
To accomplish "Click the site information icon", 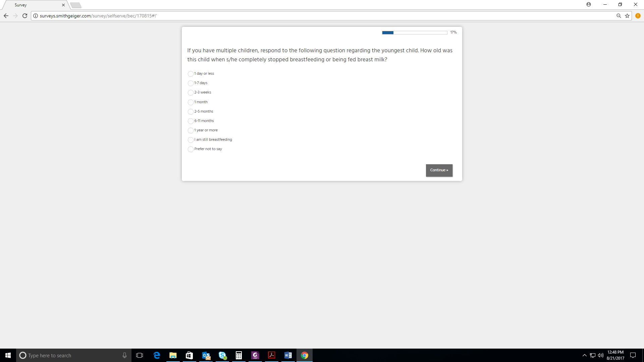I will click(x=36, y=16).
